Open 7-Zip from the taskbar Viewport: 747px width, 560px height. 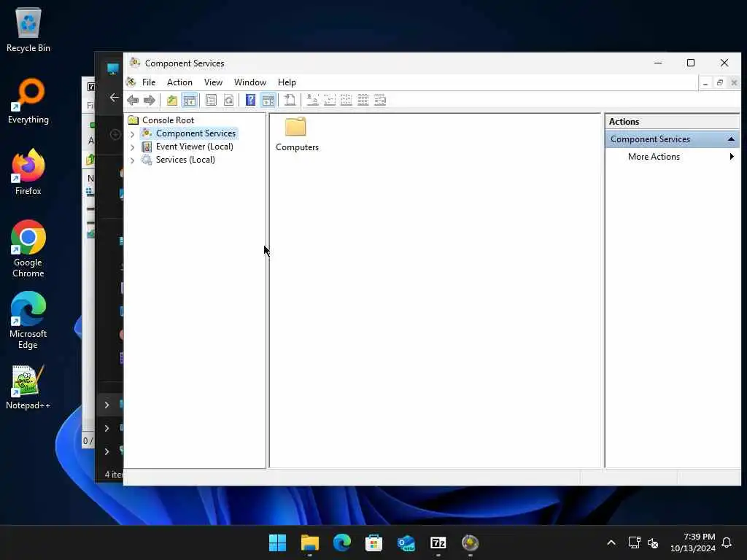(x=438, y=542)
